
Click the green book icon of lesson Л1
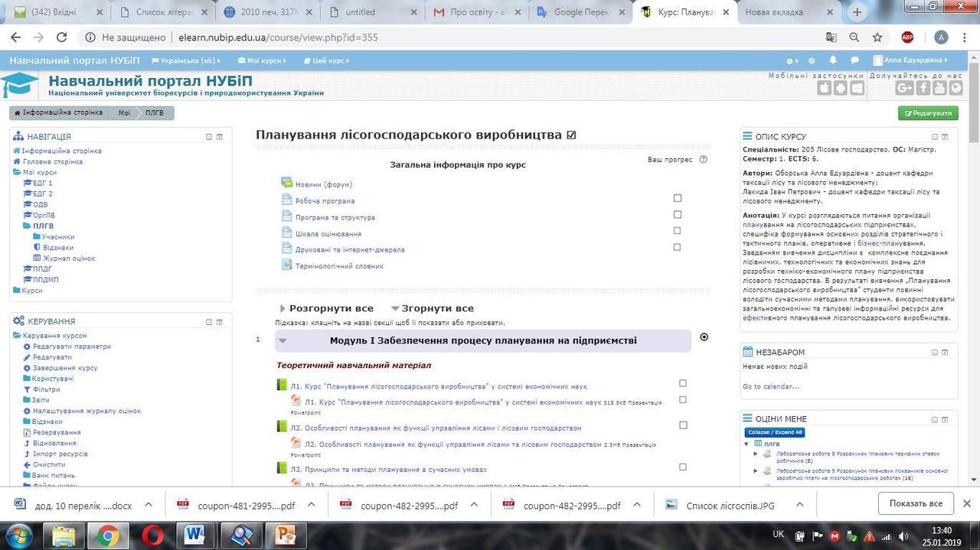[281, 385]
